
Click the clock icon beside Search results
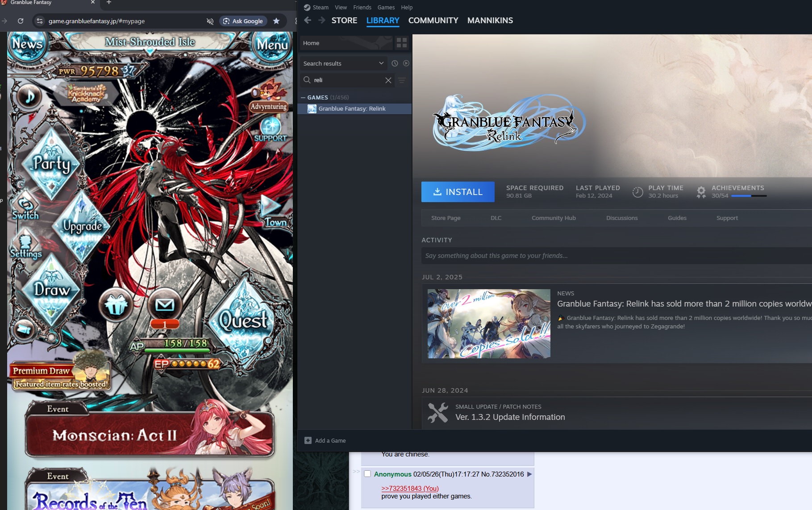(395, 63)
